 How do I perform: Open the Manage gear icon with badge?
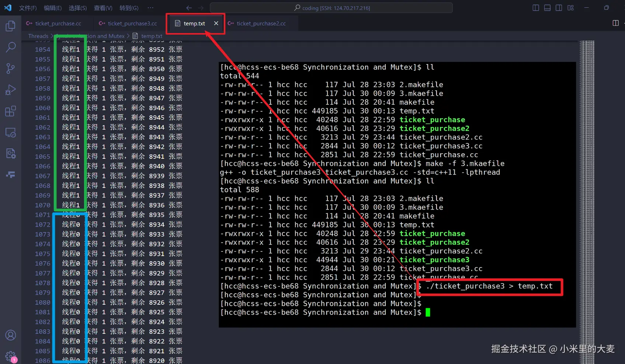[x=11, y=356]
